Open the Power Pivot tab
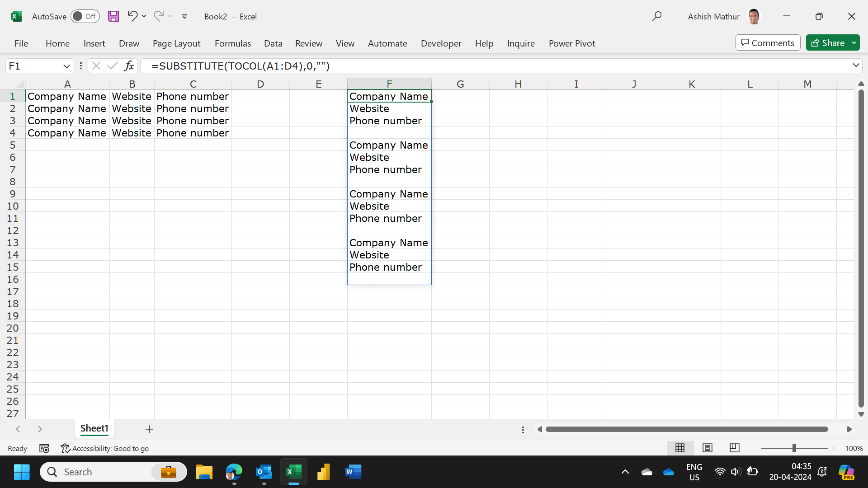 click(571, 43)
